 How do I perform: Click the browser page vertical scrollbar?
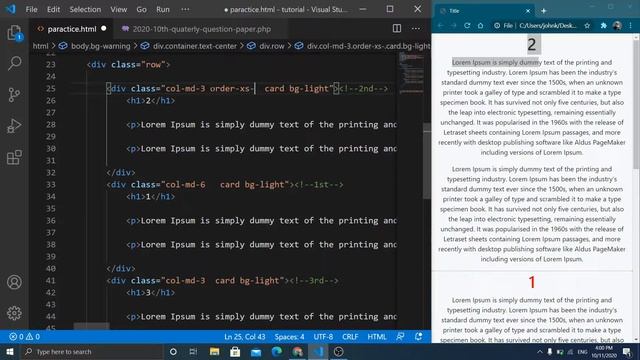636,103
